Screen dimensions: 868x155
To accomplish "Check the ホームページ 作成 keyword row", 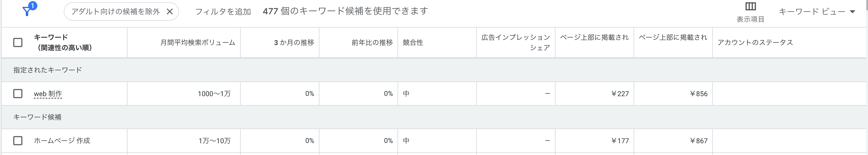I will tap(18, 141).
